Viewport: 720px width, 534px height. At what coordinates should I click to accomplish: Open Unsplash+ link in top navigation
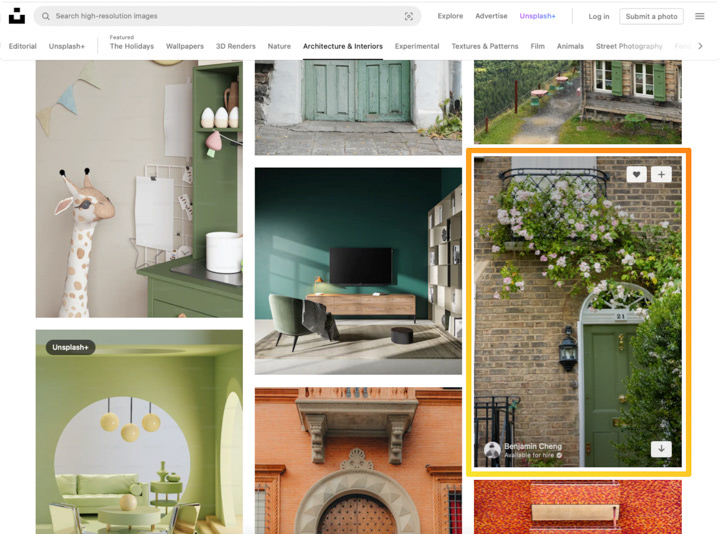point(537,16)
